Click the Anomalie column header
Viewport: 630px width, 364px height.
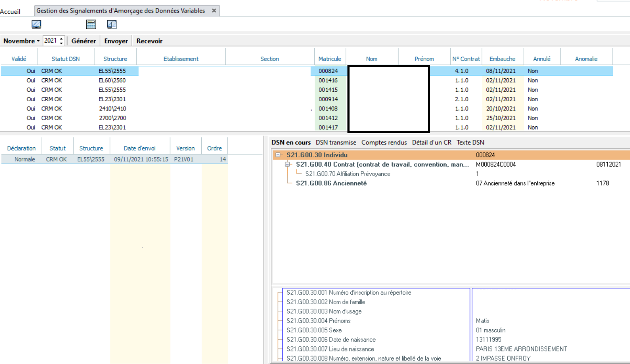click(x=586, y=59)
